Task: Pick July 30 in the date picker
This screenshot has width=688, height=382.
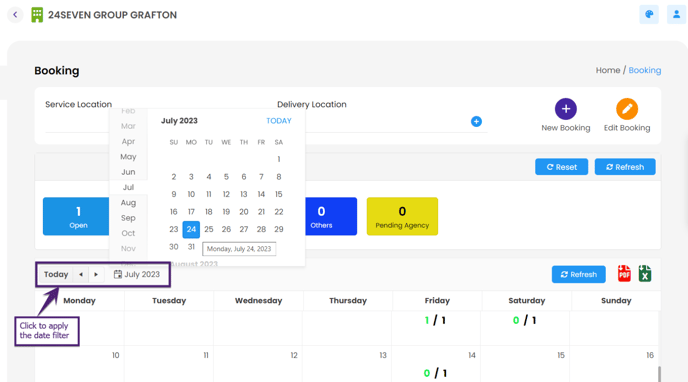Action: coord(174,247)
